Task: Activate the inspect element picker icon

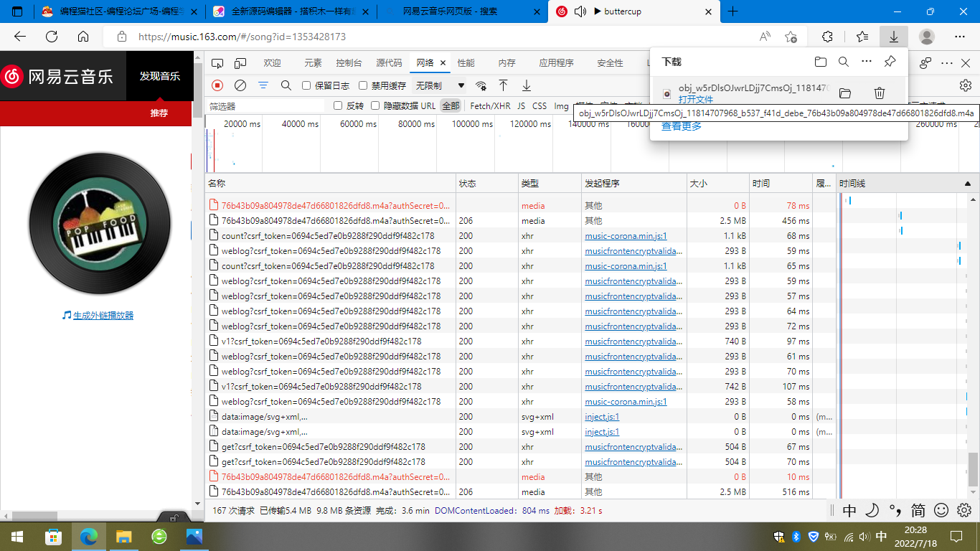Action: [217, 63]
